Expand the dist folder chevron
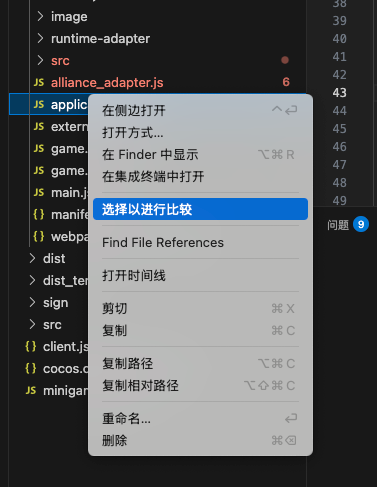This screenshot has height=487, width=377. click(x=32, y=258)
